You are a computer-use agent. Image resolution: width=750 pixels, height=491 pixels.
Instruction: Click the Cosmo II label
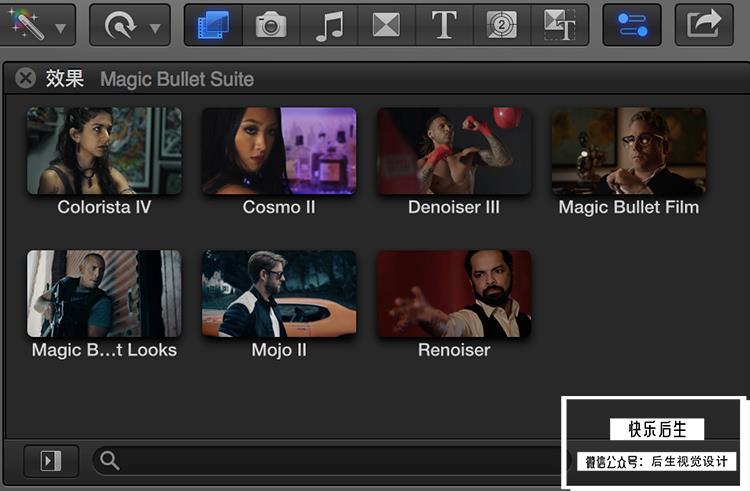[x=279, y=207]
